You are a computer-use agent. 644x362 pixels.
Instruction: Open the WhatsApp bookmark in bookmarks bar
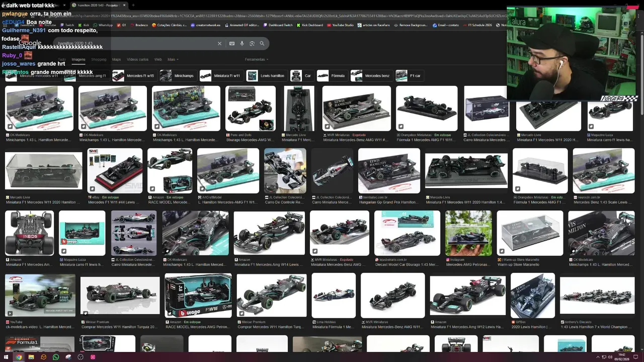(103, 25)
